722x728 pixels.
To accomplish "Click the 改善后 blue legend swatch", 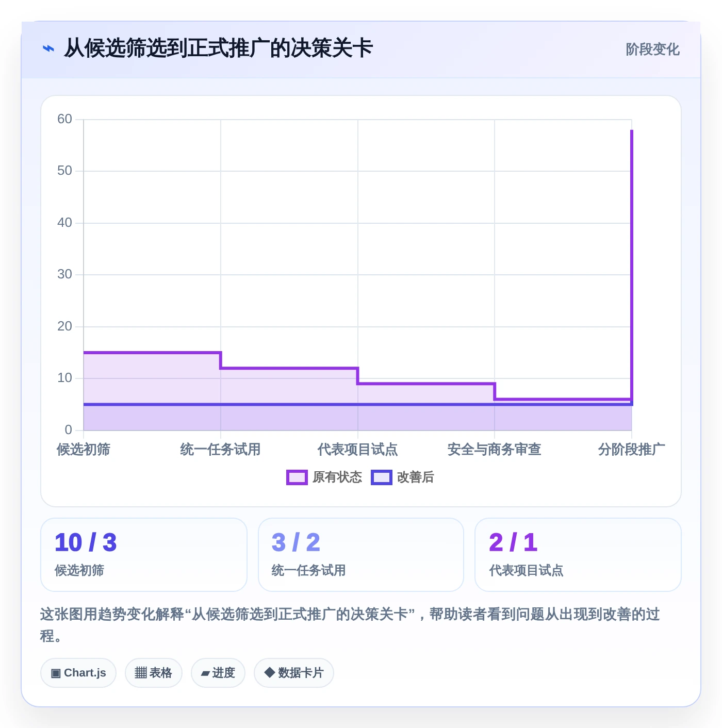I will 382,477.
